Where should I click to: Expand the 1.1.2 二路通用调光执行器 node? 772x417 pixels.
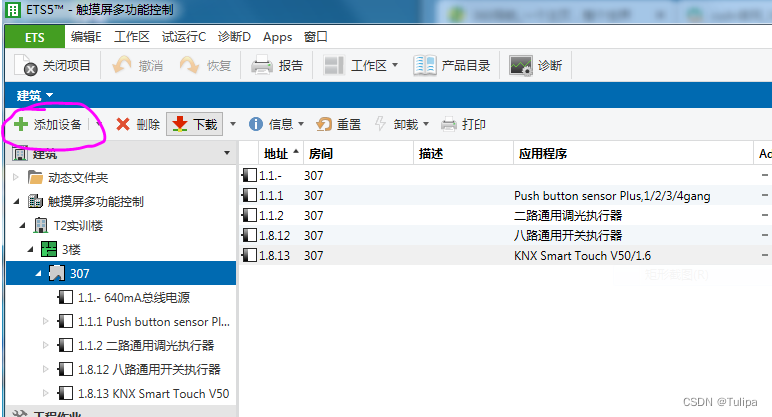click(x=46, y=345)
